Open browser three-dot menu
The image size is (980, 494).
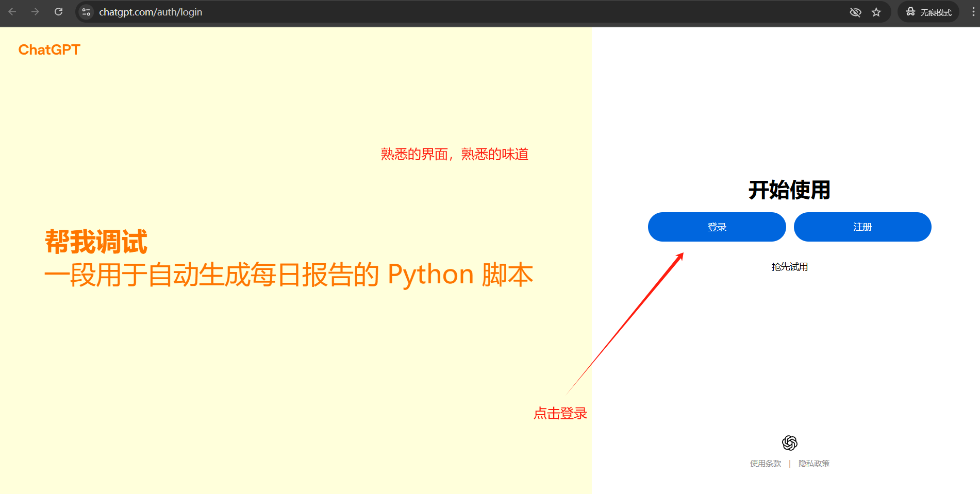pos(973,12)
